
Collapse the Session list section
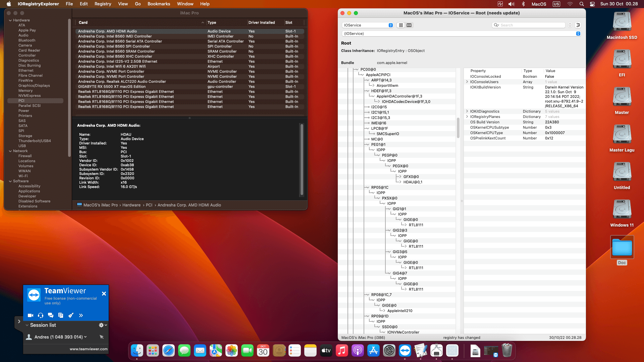point(27,325)
